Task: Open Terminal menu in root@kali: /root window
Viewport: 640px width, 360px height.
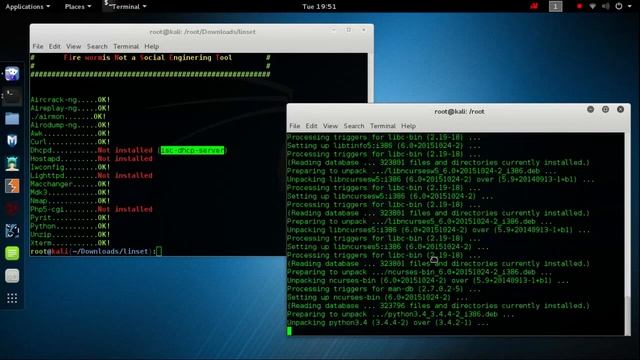Action: (x=383, y=126)
